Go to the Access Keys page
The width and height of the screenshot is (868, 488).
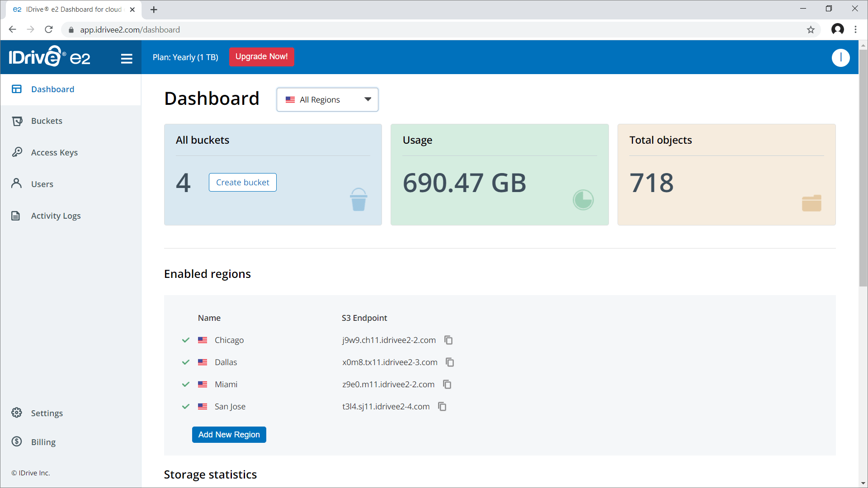tap(54, 153)
